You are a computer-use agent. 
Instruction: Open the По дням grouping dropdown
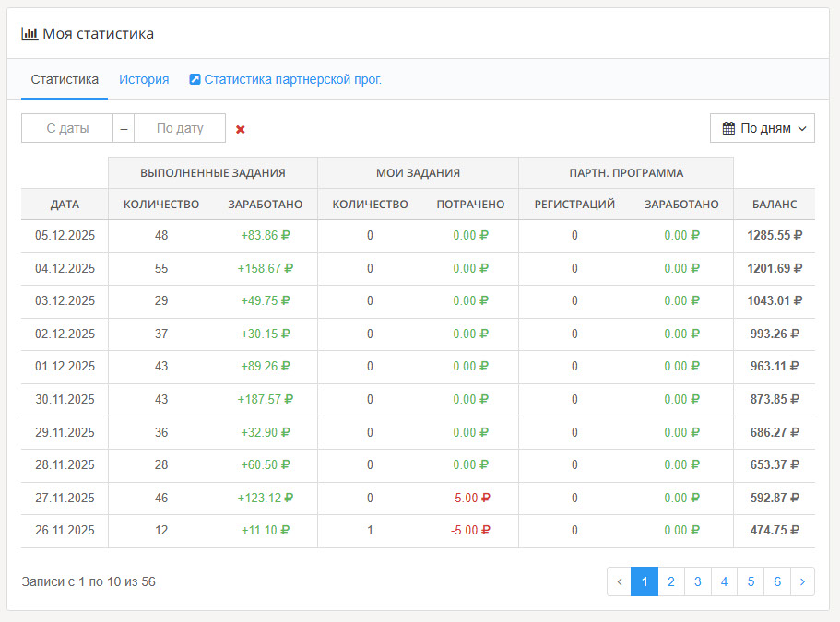pyautogui.click(x=762, y=128)
